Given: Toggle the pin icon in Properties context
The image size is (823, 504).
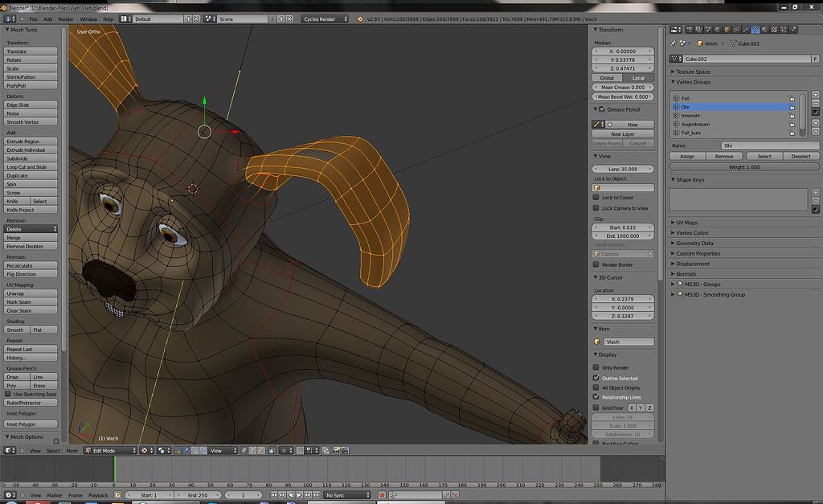Looking at the screenshot, I should [674, 43].
